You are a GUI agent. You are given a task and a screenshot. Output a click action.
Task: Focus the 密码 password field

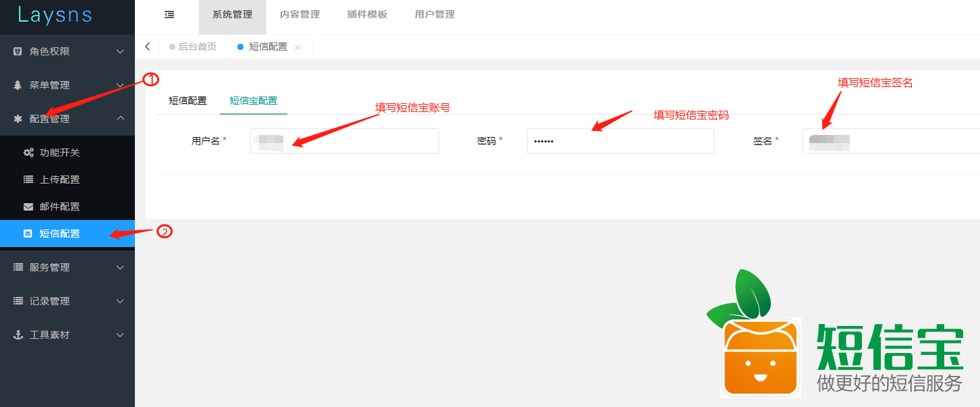click(620, 141)
